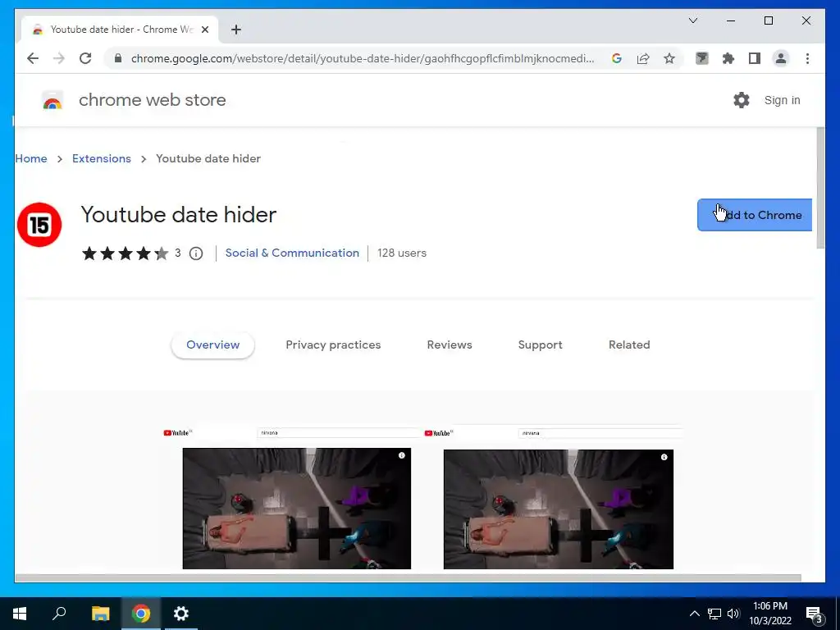Click the padlock site info icon
The height and width of the screenshot is (630, 840).
tap(118, 58)
